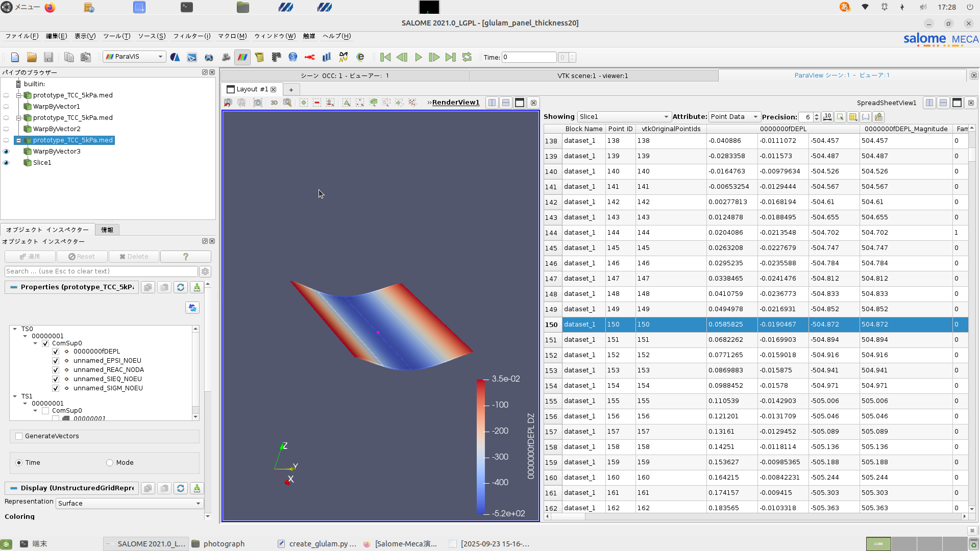The image size is (980, 551).
Task: Toggle the animation loop icon
Action: 467,57
